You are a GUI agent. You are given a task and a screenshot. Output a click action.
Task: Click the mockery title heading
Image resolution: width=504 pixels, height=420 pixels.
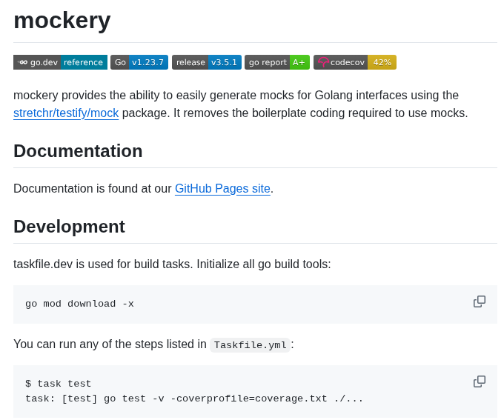(x=62, y=21)
